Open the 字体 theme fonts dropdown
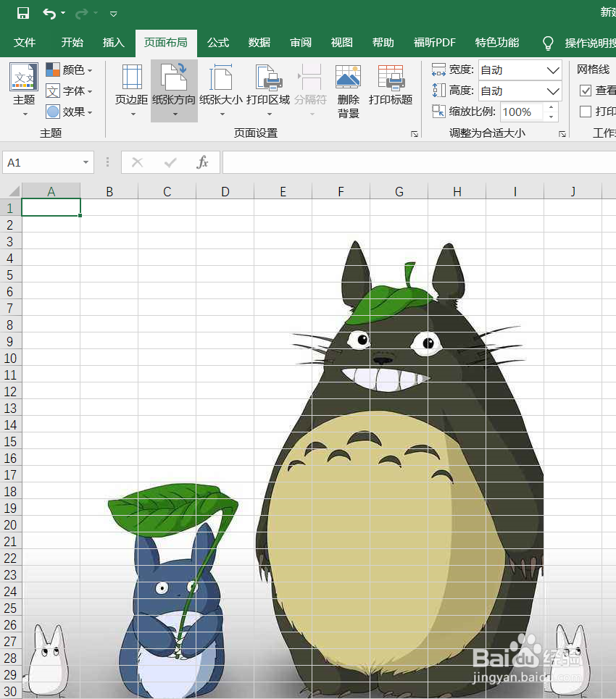Screen dimensions: 616x699 click(x=69, y=91)
